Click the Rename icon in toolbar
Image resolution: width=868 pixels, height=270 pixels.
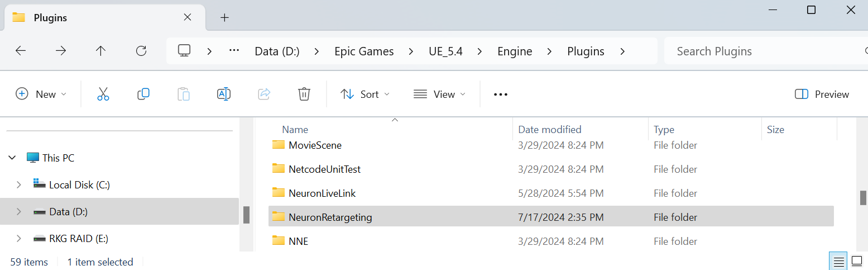click(x=224, y=94)
